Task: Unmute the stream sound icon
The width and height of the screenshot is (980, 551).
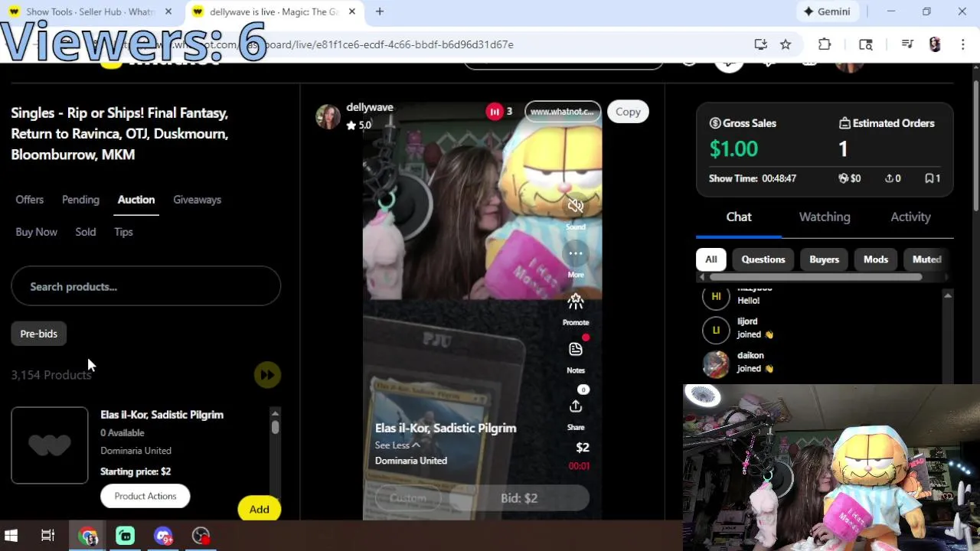Action: 576,205
